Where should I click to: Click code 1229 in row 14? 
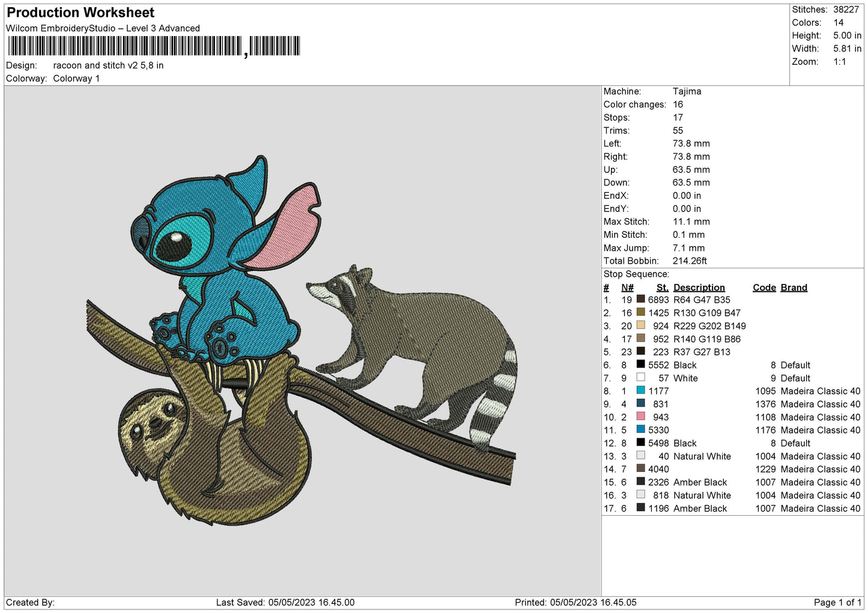pyautogui.click(x=765, y=470)
